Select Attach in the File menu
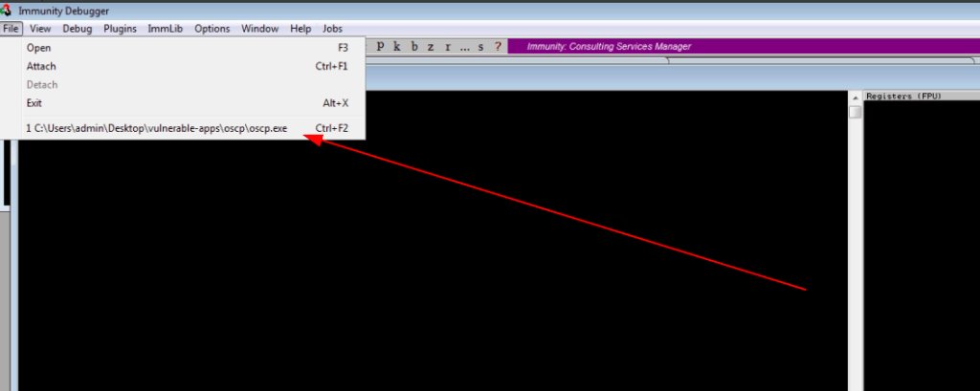This screenshot has height=391, width=980. click(x=41, y=66)
